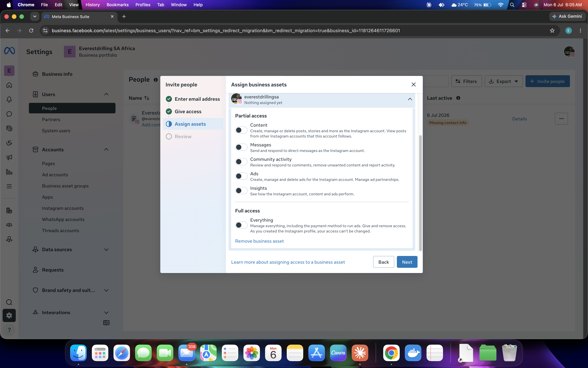Click the Details link in user row
Viewport: 588px width, 368px height.
[x=519, y=119]
